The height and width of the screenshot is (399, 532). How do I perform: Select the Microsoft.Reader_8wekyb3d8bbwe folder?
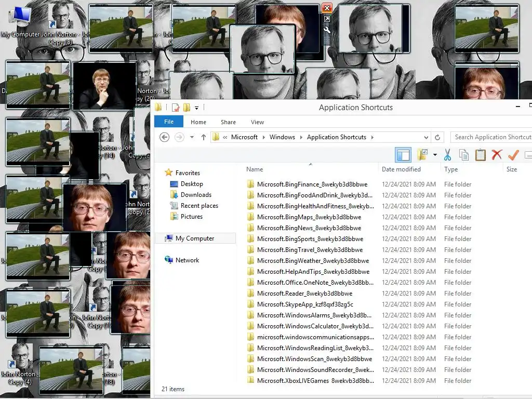click(x=304, y=294)
